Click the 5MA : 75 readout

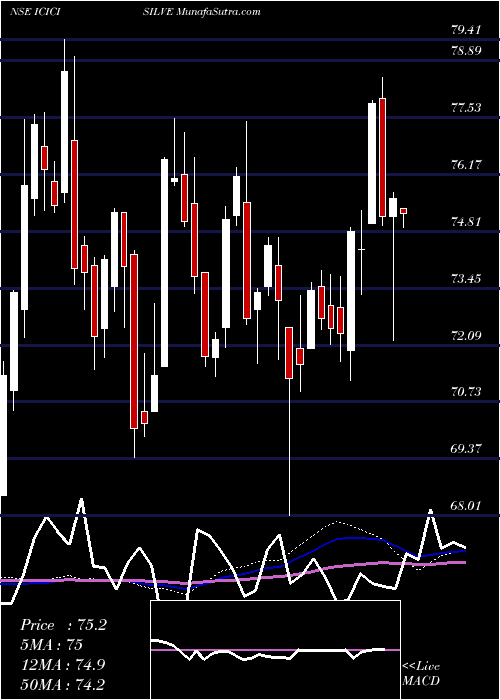(x=51, y=645)
